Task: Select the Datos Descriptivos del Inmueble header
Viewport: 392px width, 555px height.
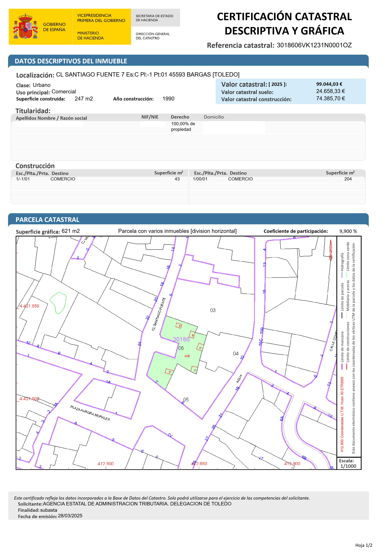Action: pyautogui.click(x=71, y=61)
